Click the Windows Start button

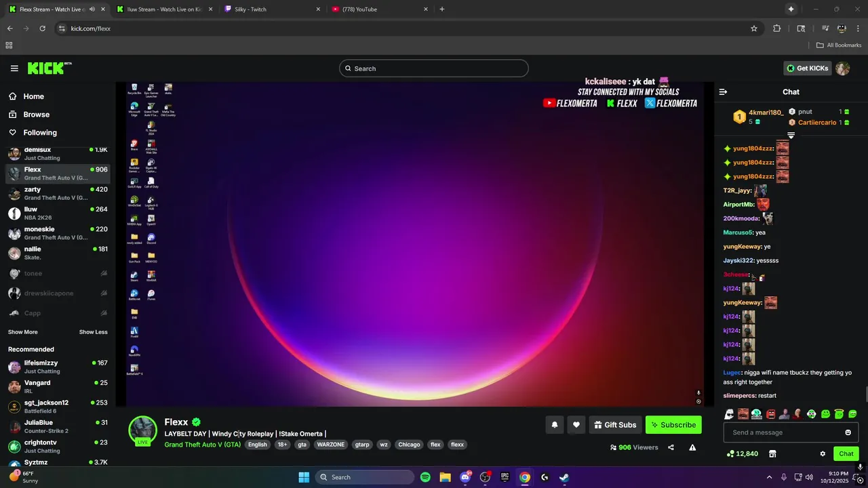(304, 477)
